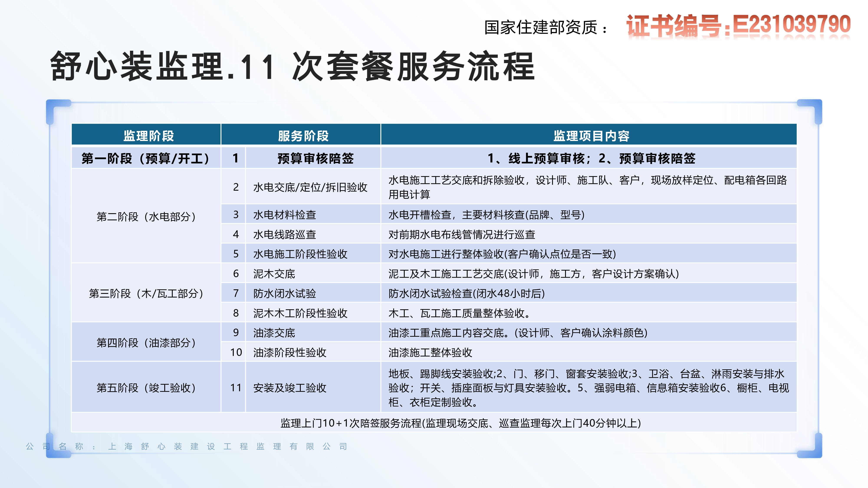This screenshot has height=488, width=868.
Task: Click the 安装及竣工验收 service item
Action: 289,388
